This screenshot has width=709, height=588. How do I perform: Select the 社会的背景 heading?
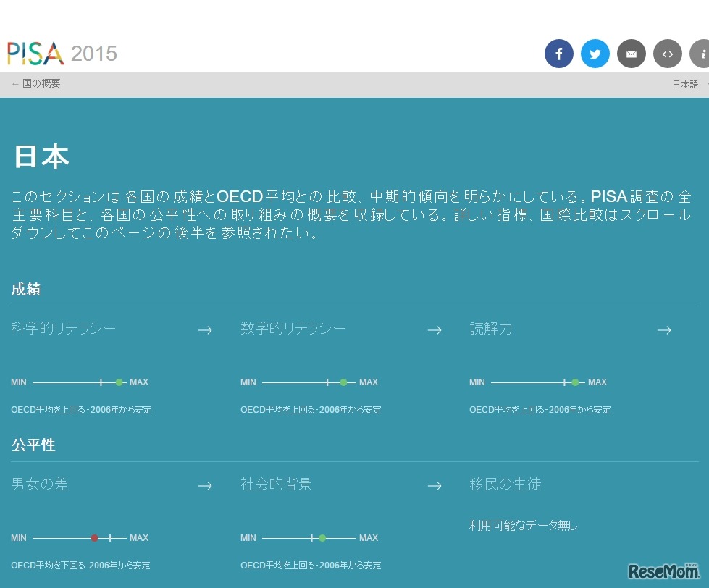[277, 484]
